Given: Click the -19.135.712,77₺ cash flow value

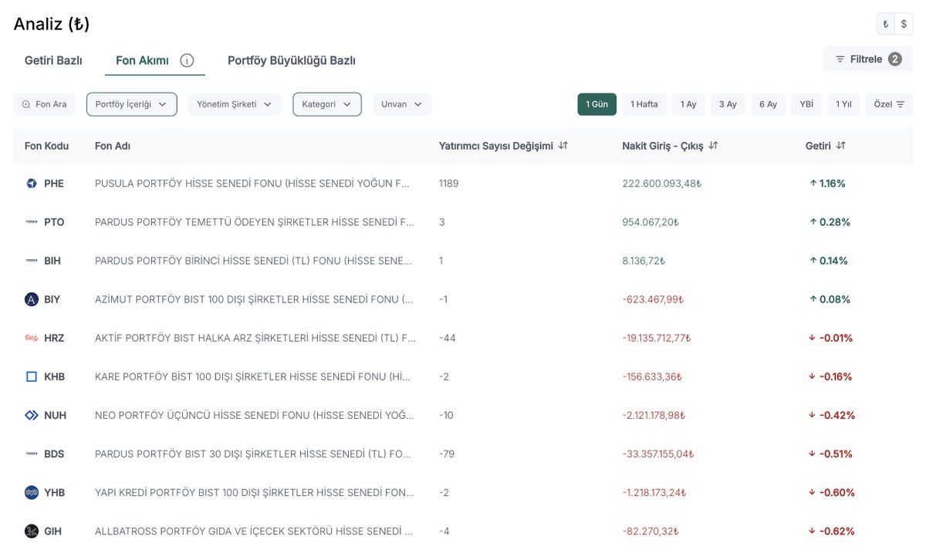Looking at the screenshot, I should 657,338.
